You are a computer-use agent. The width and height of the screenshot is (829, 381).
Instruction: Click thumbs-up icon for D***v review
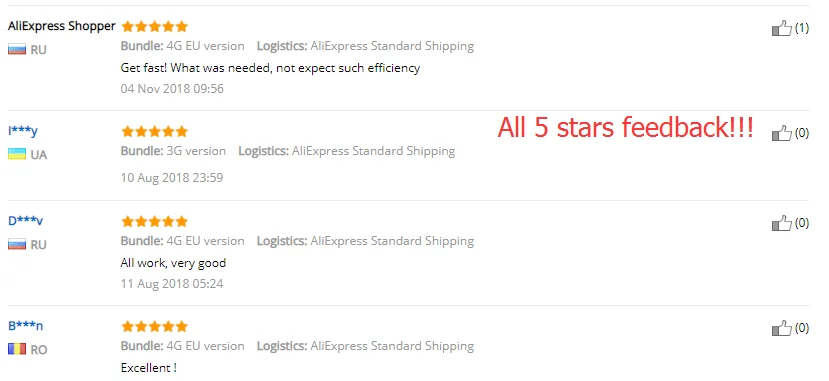pyautogui.click(x=782, y=223)
